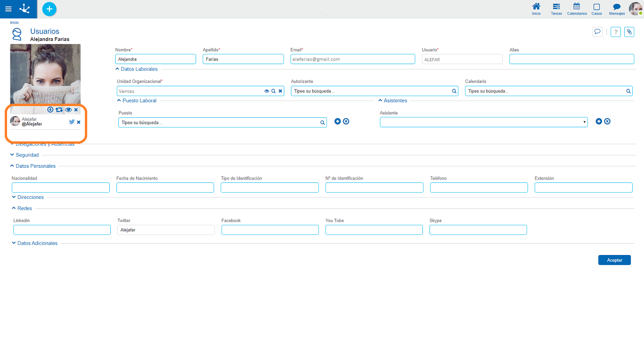Remove the profile photo
This screenshot has height=362, width=644.
coord(76,110)
